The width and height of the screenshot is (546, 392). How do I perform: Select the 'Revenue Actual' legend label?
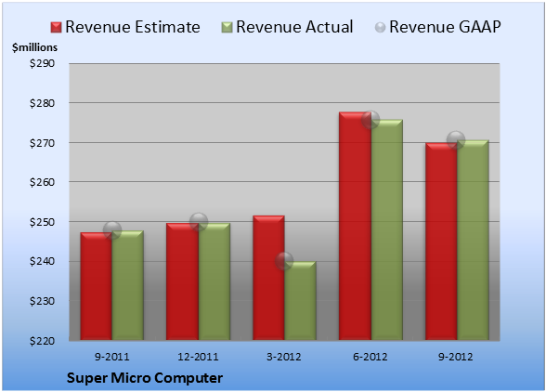(x=294, y=27)
